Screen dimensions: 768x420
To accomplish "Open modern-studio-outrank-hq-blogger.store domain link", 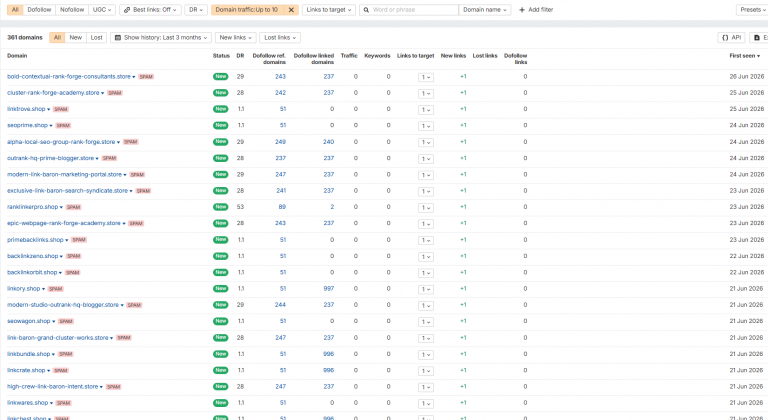I will pyautogui.click(x=63, y=305).
